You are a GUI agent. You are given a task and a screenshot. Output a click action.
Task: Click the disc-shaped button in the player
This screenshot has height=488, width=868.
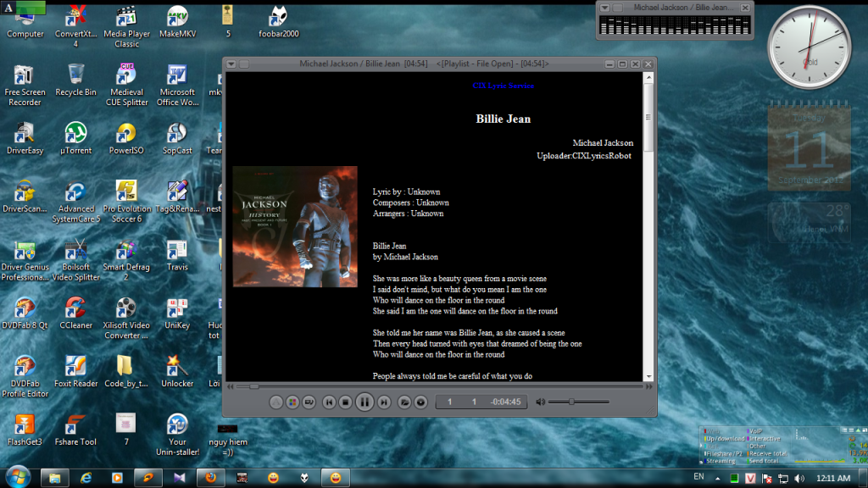tap(420, 402)
